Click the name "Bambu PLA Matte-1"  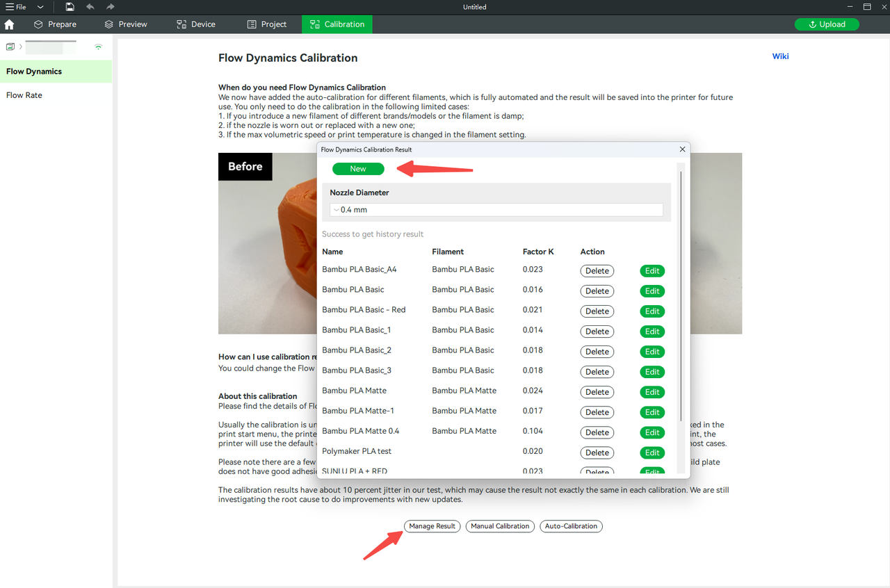358,410
